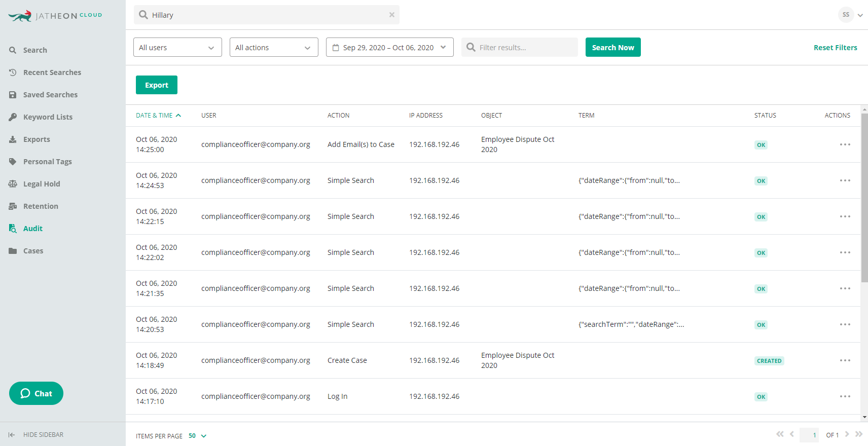The width and height of the screenshot is (868, 446).
Task: Go to previous page arrow
Action: tap(792, 434)
